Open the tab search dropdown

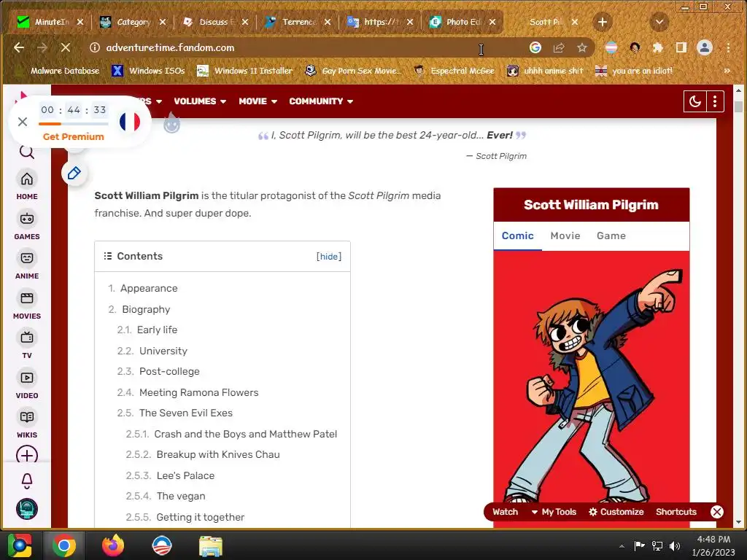(659, 22)
